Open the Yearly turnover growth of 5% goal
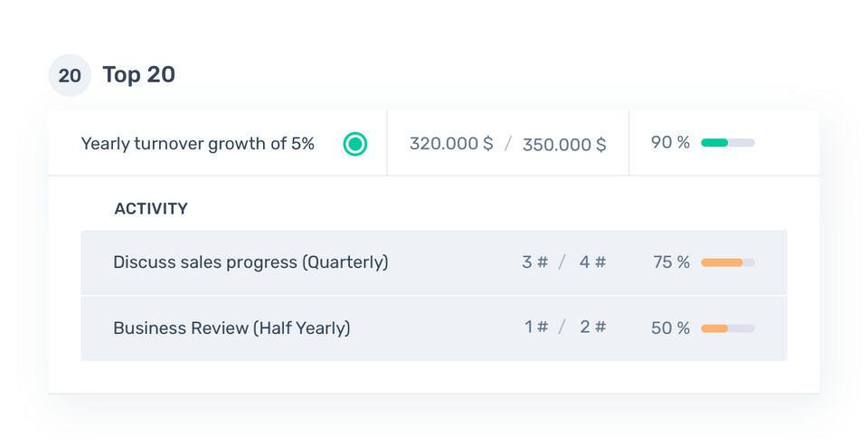 (197, 144)
